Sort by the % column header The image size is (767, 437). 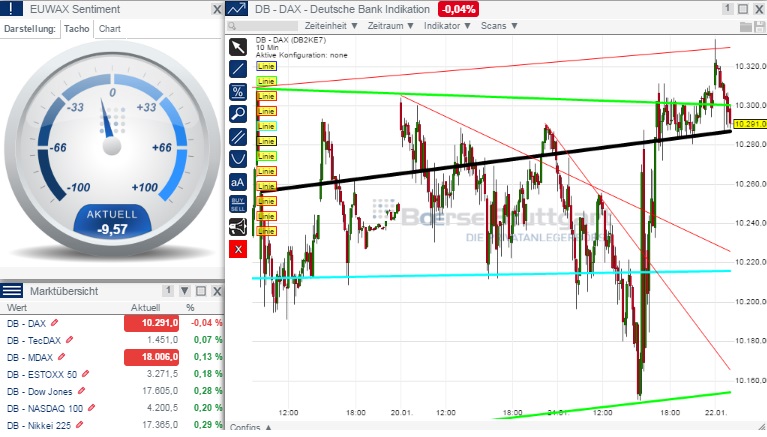(190, 308)
